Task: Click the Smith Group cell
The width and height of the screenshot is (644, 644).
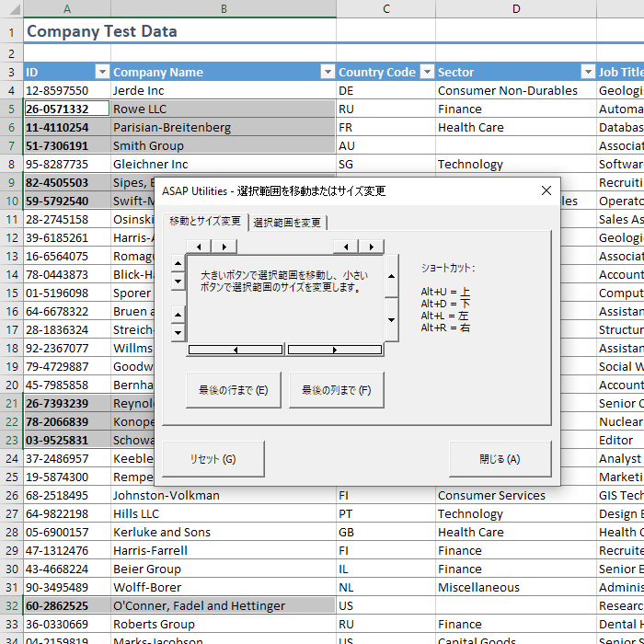Action: point(224,145)
